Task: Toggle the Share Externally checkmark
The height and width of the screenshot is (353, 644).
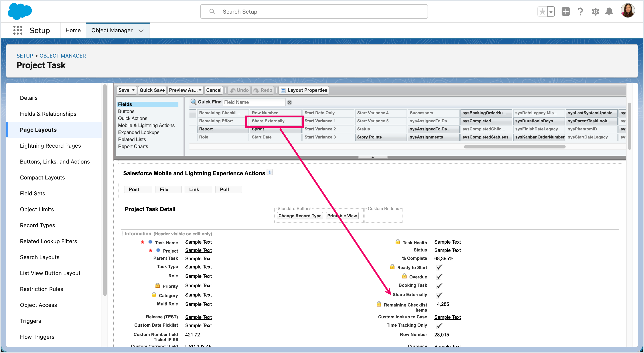Action: (439, 295)
